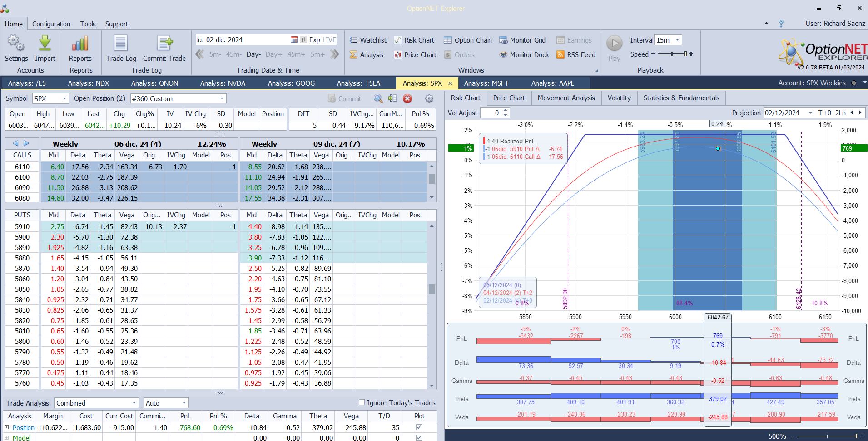The height and width of the screenshot is (441, 868).
Task: Toggle the Plot checkbox for Position row
Action: click(419, 427)
